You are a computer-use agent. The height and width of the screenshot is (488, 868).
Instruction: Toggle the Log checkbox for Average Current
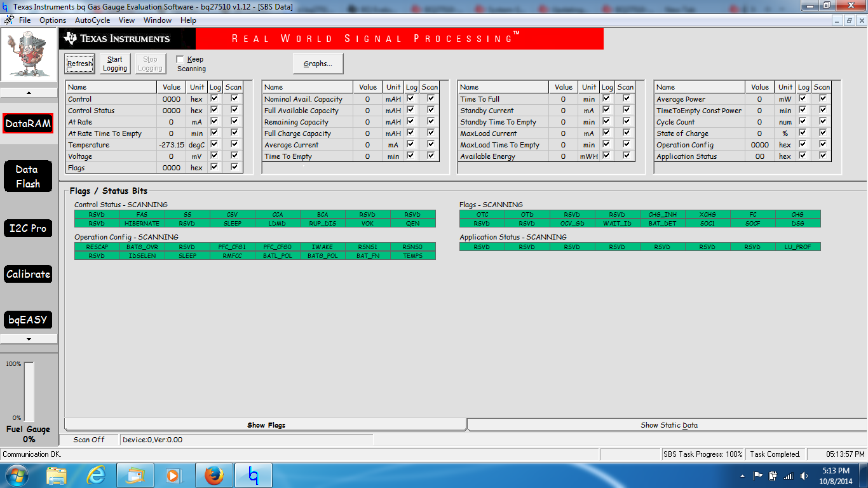pyautogui.click(x=410, y=144)
